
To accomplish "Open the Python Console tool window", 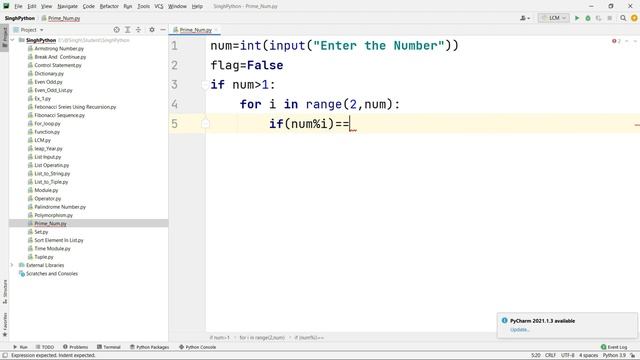I will [x=197, y=347].
